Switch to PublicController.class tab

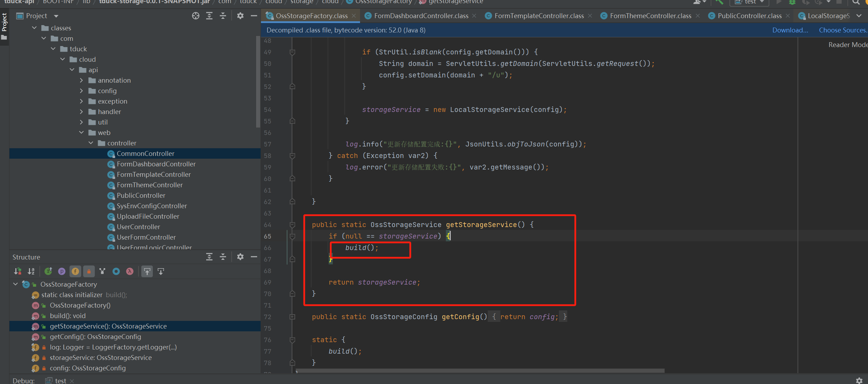click(x=749, y=16)
